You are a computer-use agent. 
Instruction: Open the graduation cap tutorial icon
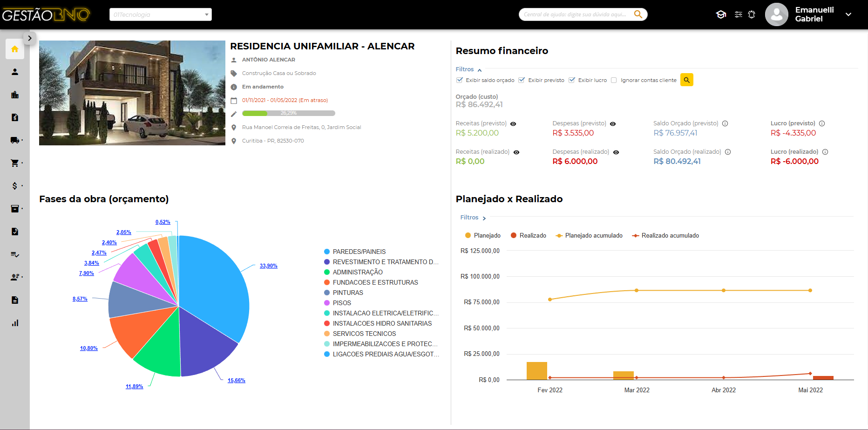[x=721, y=14]
